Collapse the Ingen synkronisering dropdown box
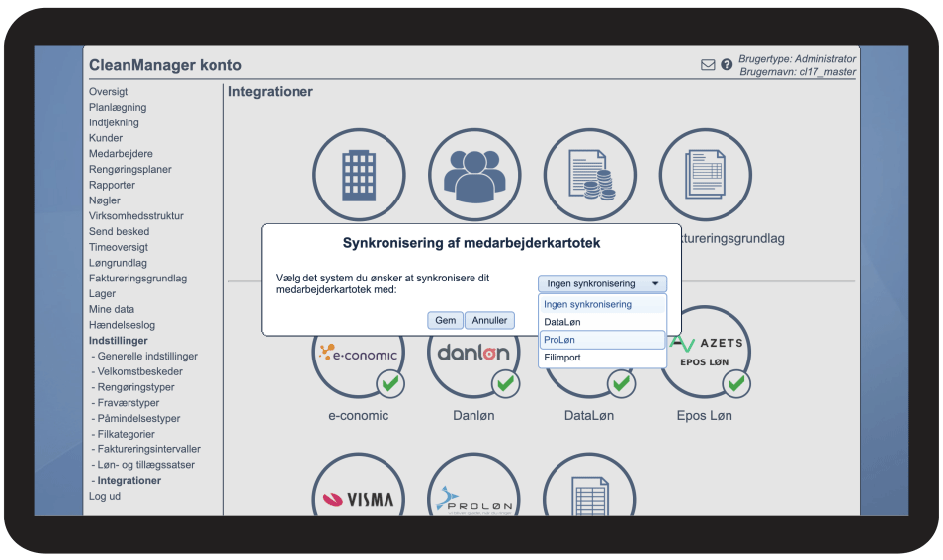Viewport: 943px width, 560px height. tap(602, 283)
